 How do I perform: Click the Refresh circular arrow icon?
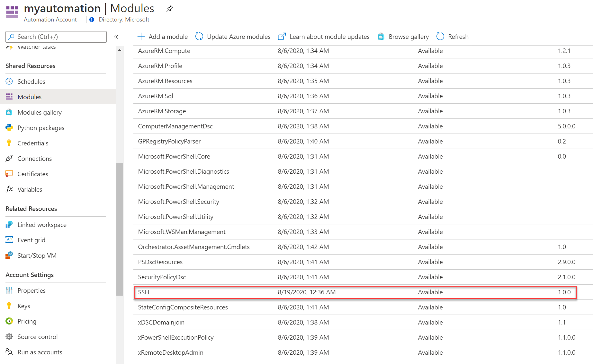(440, 37)
